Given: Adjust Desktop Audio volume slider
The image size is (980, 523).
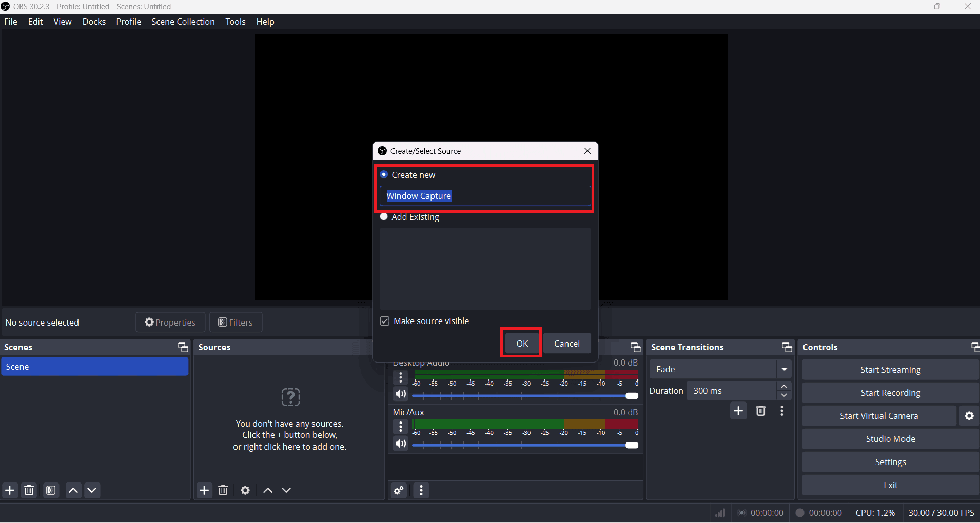Looking at the screenshot, I should click(525, 396).
